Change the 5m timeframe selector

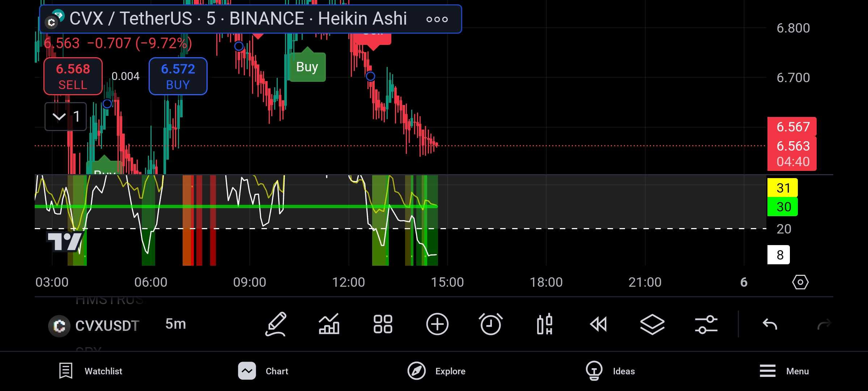(x=175, y=324)
